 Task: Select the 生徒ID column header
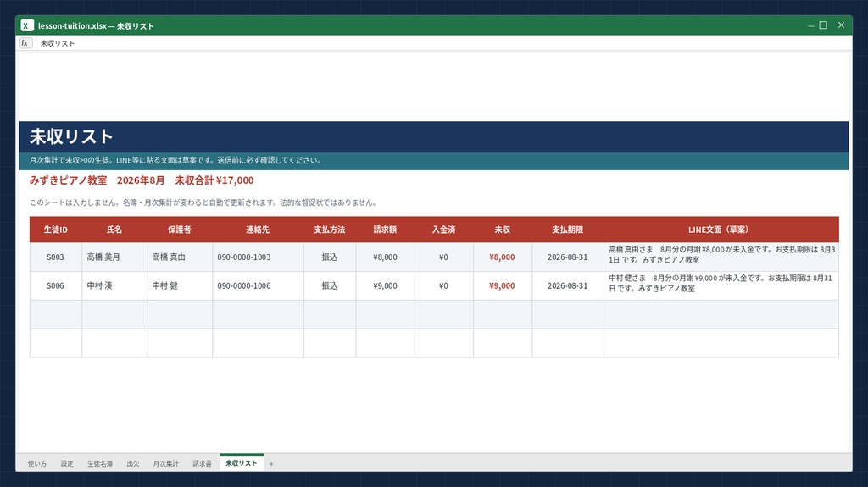pos(55,230)
